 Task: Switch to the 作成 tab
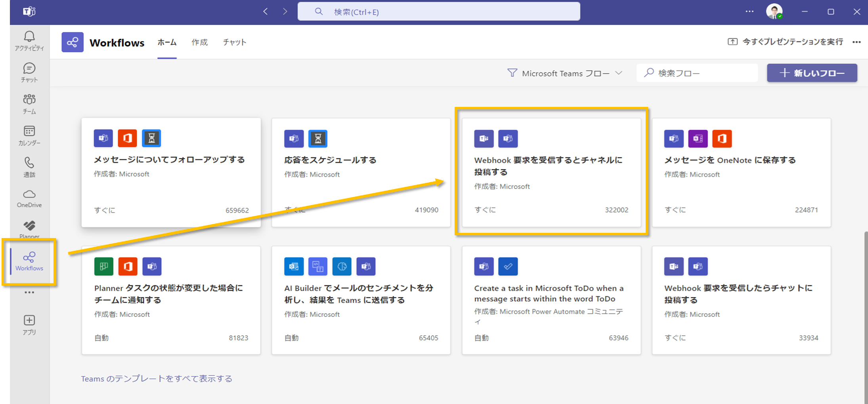(x=200, y=42)
